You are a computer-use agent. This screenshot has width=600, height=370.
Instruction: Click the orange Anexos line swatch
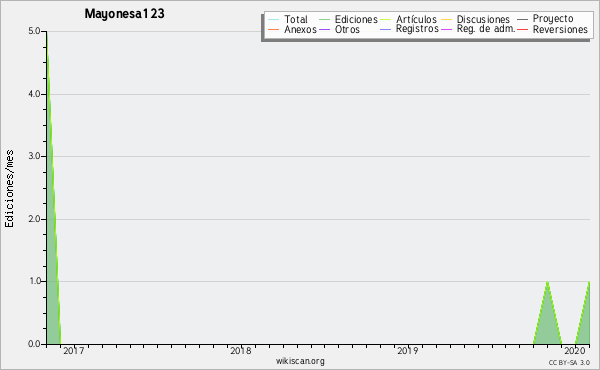[x=273, y=29]
